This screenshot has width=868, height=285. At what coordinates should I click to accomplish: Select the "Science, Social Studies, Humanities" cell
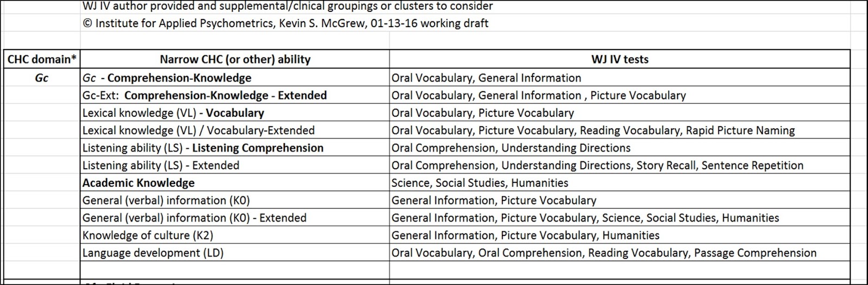[x=480, y=183]
